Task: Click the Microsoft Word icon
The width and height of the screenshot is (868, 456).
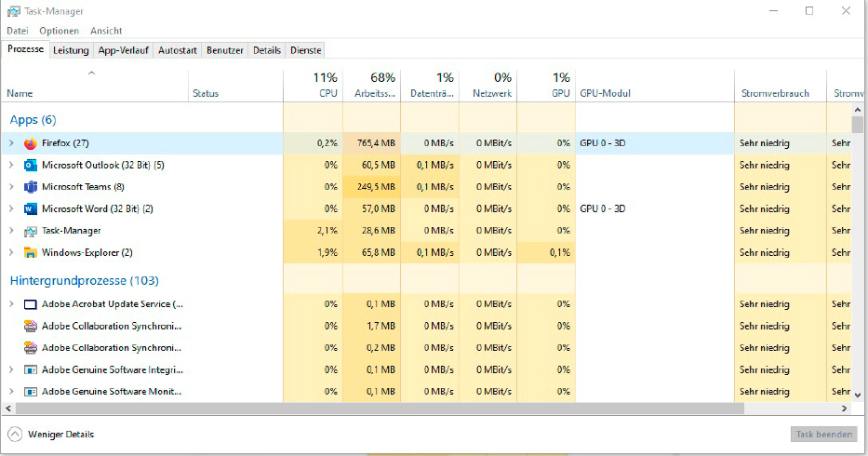Action: tap(31, 208)
